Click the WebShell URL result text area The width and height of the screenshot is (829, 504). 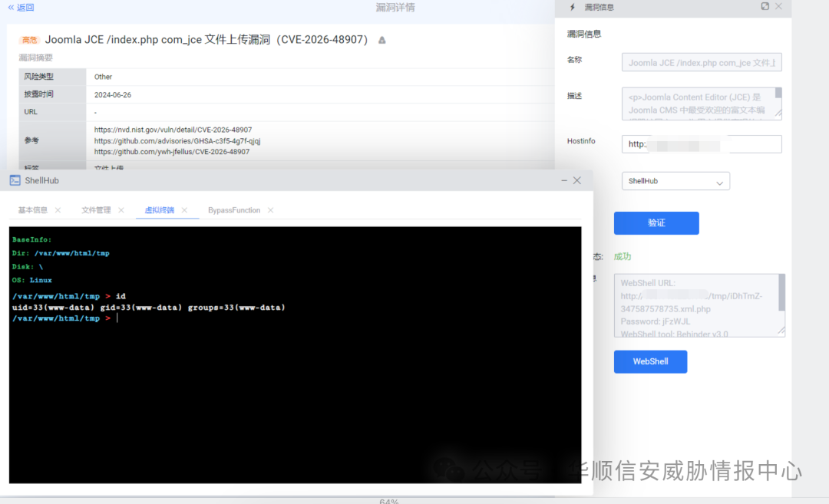tap(699, 305)
